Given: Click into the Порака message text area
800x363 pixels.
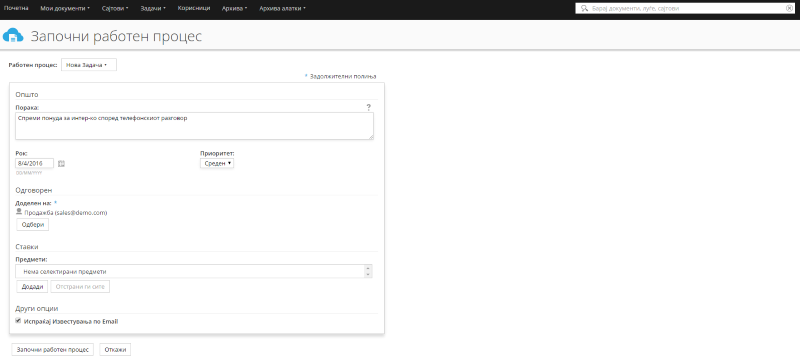Looking at the screenshot, I should point(194,126).
